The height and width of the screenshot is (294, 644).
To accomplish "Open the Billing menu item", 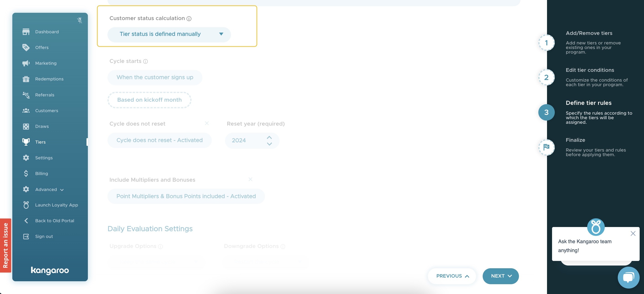I will tap(42, 173).
